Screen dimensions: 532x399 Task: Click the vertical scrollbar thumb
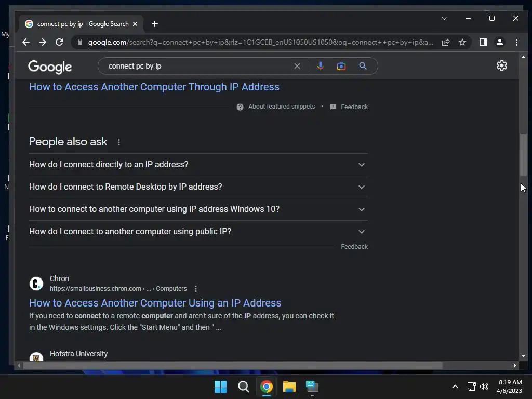(x=523, y=155)
